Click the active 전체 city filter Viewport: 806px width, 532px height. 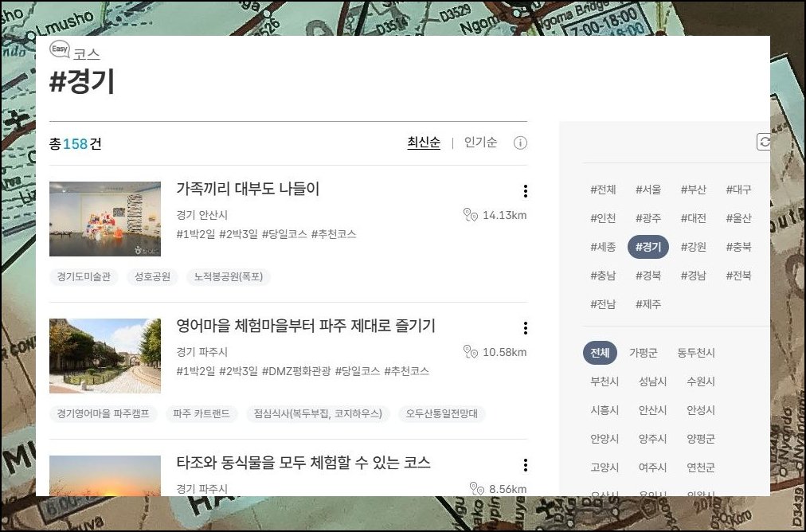[x=600, y=353]
